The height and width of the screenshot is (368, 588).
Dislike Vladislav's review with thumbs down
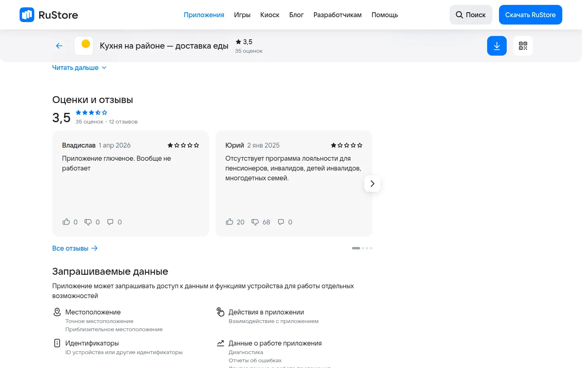pyautogui.click(x=88, y=222)
